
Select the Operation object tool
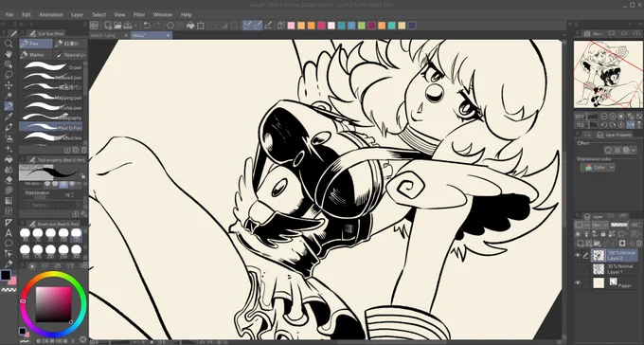(x=9, y=64)
